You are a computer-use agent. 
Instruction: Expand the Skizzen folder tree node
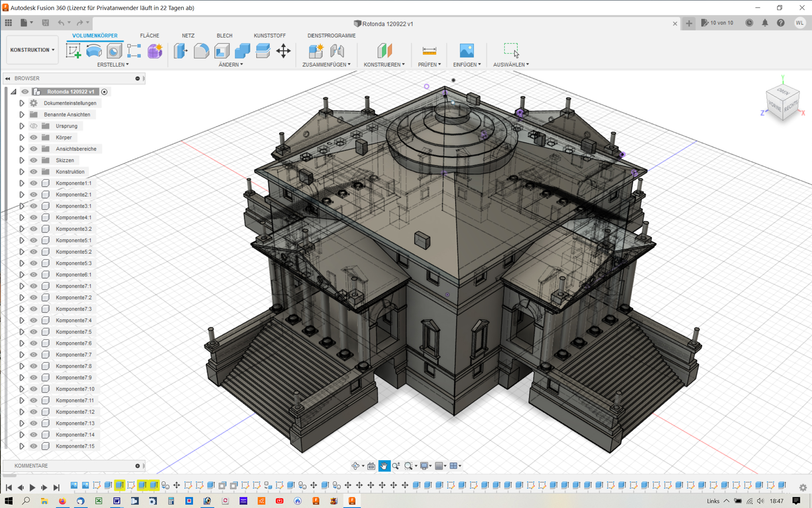22,161
